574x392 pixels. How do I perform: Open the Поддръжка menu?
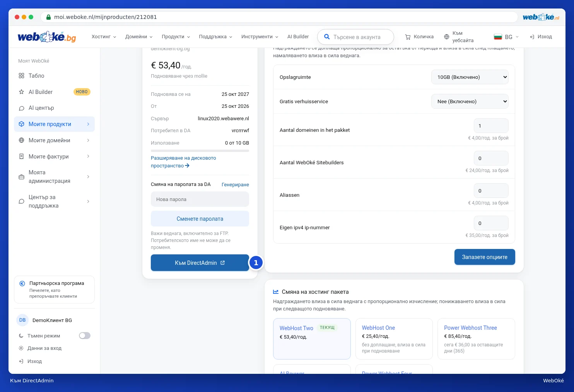click(215, 37)
